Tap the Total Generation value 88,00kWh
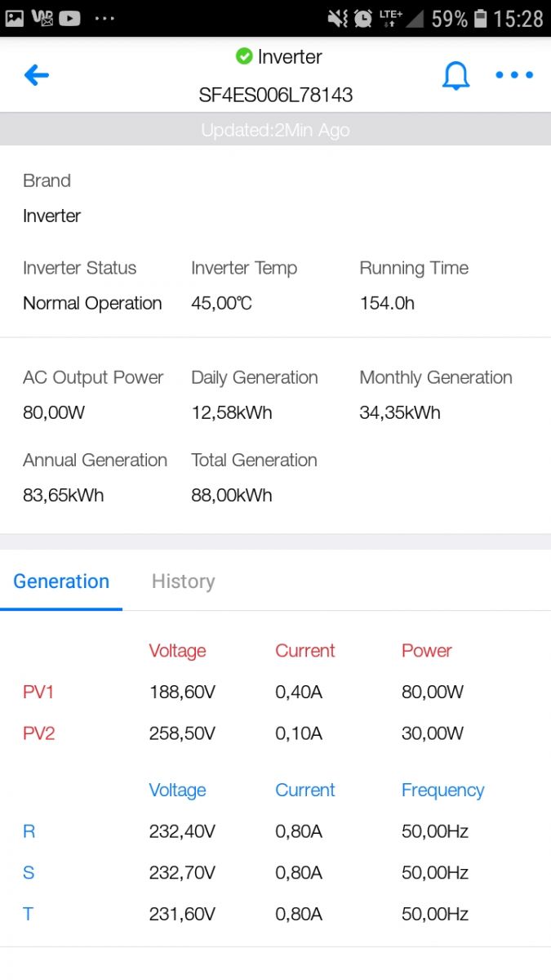Image resolution: width=551 pixels, height=980 pixels. (232, 495)
